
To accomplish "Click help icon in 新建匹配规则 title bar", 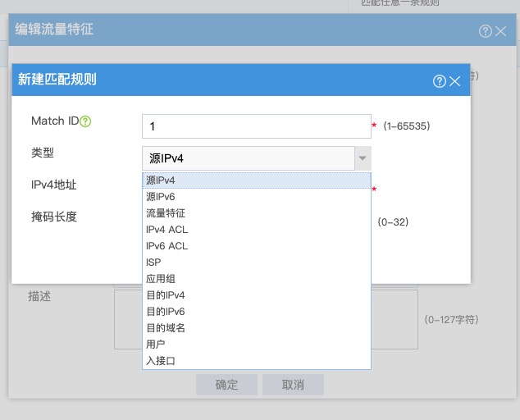I will 440,80.
